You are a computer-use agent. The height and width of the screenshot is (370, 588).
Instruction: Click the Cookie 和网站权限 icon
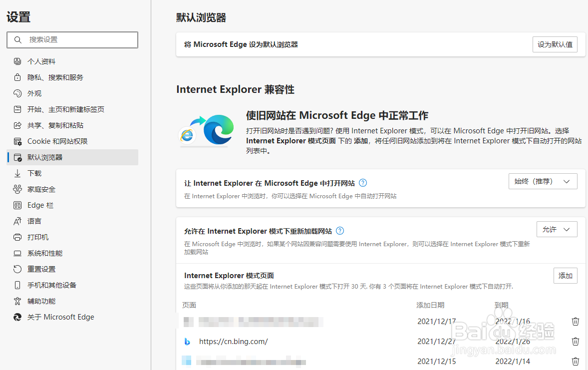pyautogui.click(x=17, y=141)
